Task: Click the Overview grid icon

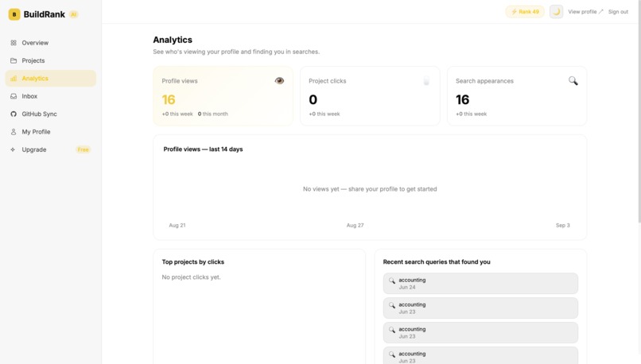Action: click(x=14, y=42)
